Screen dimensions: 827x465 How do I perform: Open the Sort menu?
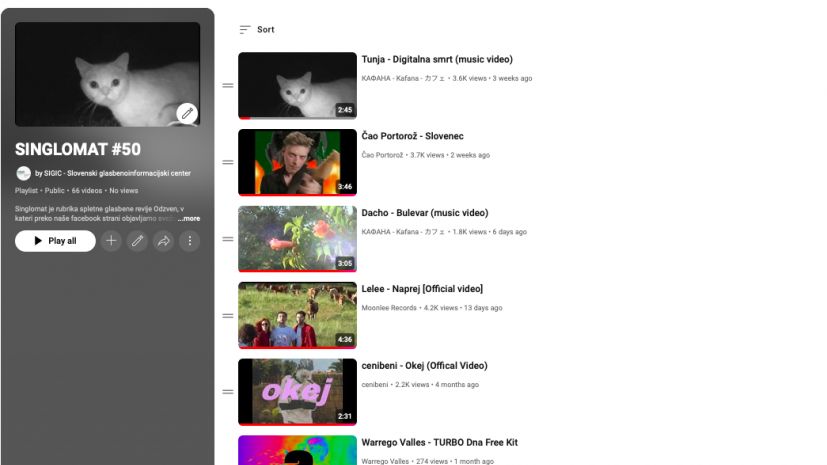(257, 30)
